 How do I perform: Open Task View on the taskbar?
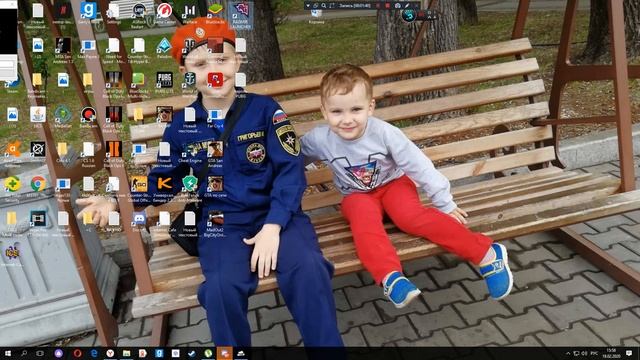[x=40, y=353]
